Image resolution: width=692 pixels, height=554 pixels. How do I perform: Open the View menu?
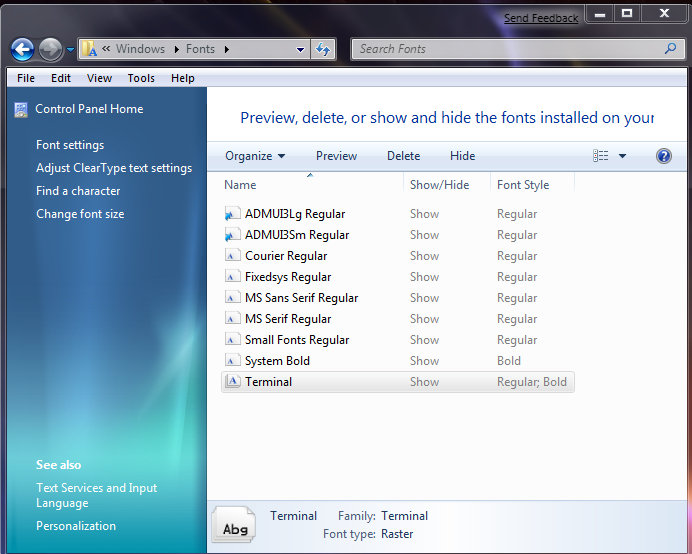[x=99, y=78]
